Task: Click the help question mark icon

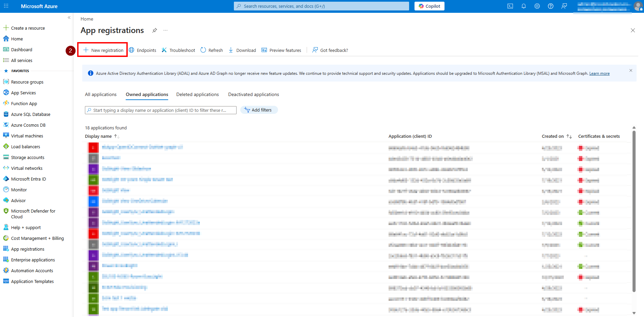Action: tap(550, 6)
